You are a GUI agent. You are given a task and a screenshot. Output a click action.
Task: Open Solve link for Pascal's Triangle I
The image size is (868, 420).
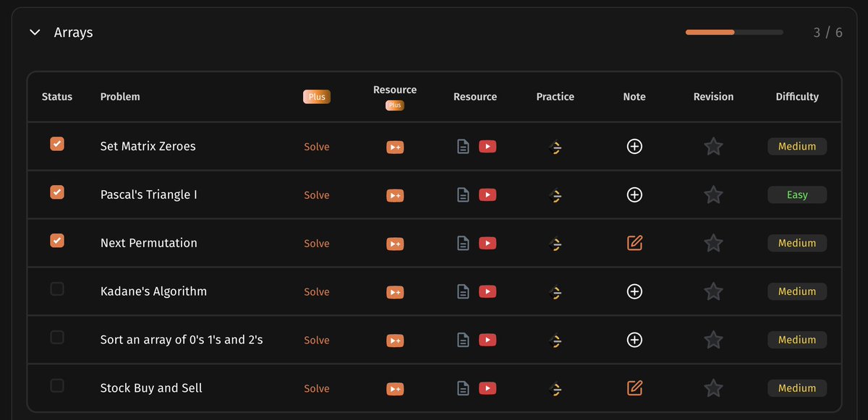point(317,195)
